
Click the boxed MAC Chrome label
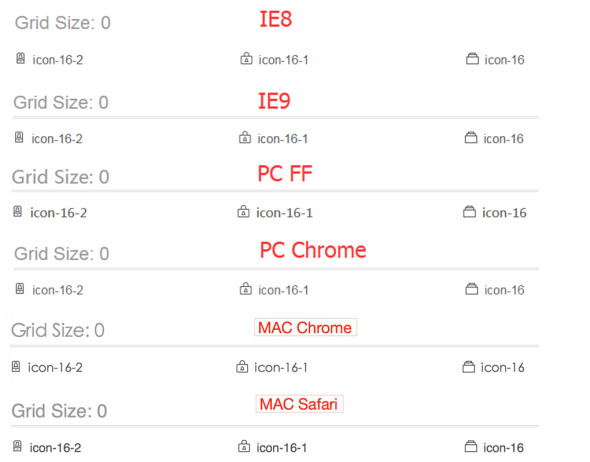(x=305, y=327)
